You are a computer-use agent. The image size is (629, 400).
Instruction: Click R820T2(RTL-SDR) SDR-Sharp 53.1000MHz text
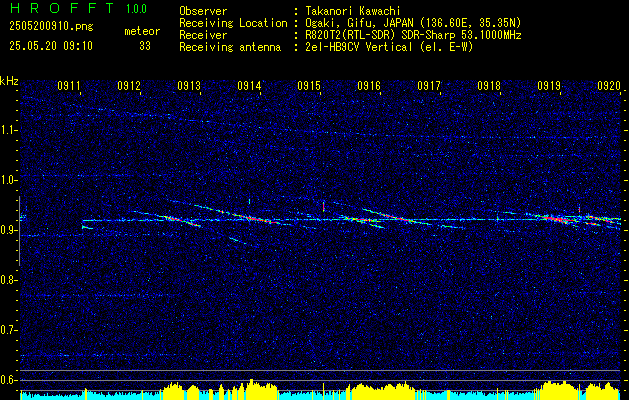(413, 35)
